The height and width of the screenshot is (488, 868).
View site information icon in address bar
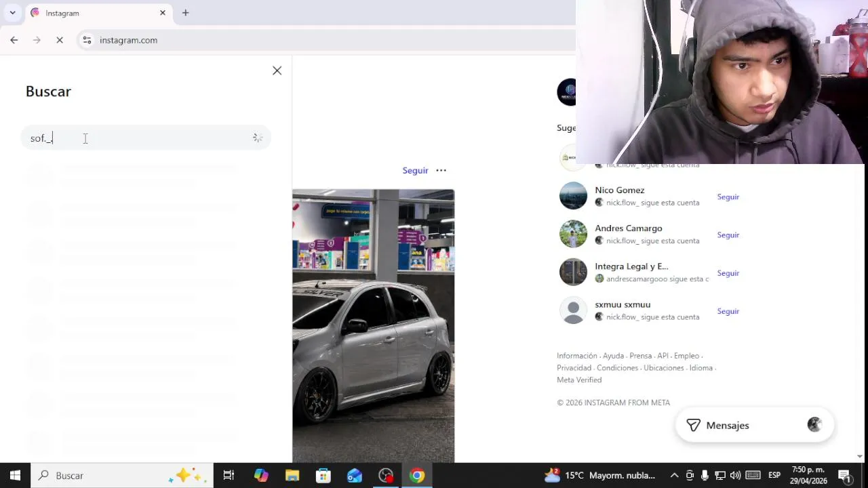(x=87, y=40)
